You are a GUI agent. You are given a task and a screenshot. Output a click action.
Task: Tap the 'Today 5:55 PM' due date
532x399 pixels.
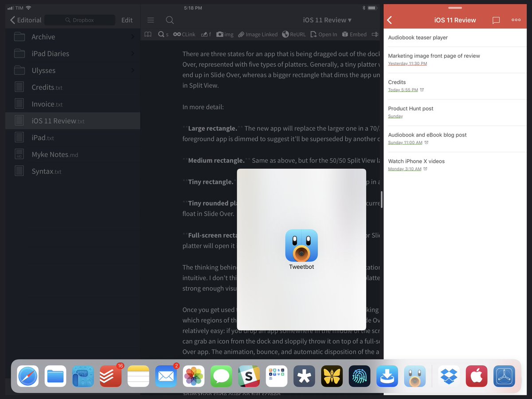403,90
